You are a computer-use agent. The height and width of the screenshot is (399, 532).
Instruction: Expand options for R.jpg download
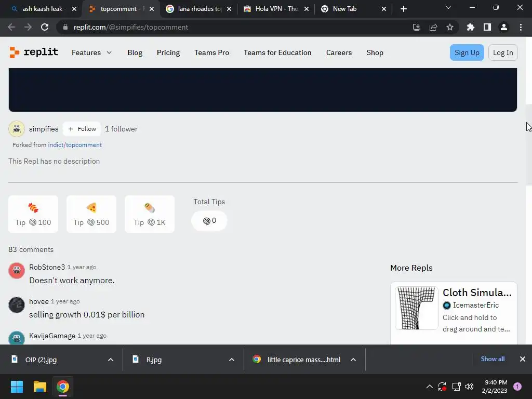232,360
